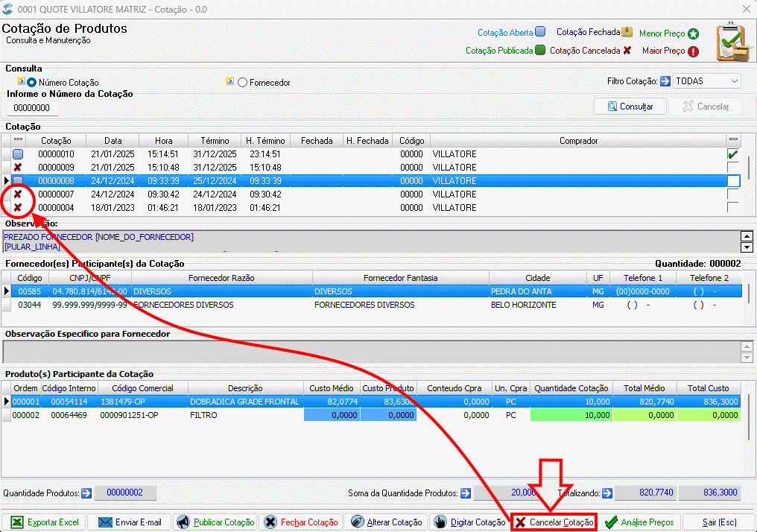Click Publicar Cotação button
The image size is (757, 532).
[x=215, y=522]
